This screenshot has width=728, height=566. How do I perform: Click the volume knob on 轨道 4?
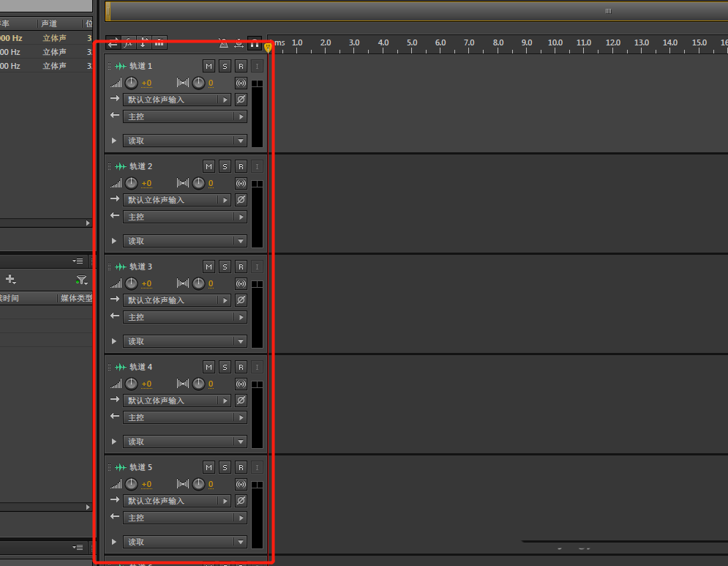tap(132, 384)
